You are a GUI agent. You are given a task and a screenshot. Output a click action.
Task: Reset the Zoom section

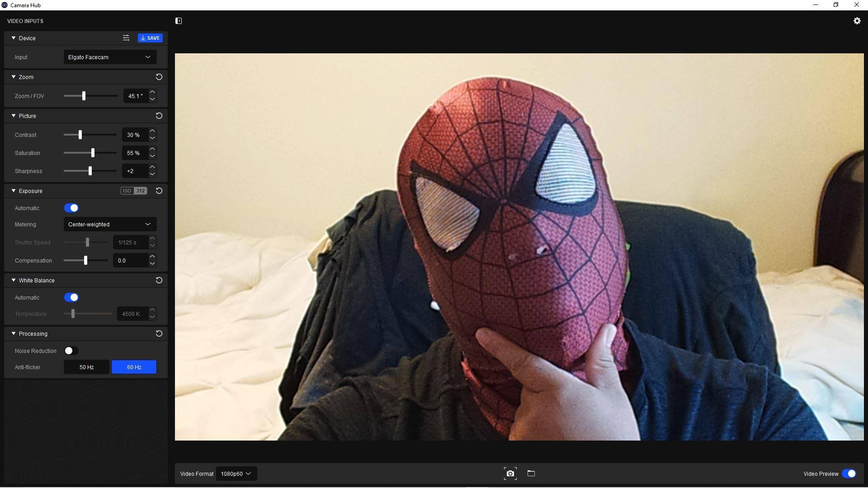point(159,77)
